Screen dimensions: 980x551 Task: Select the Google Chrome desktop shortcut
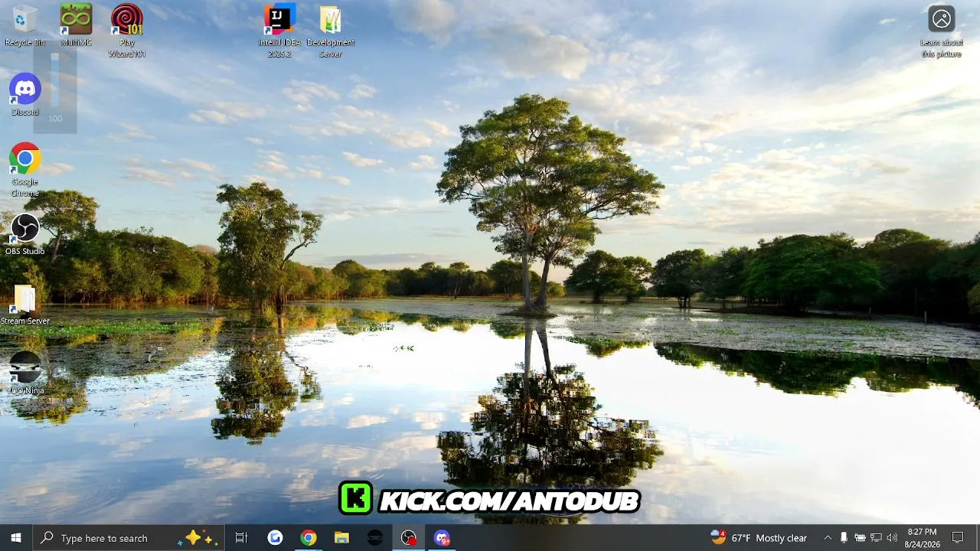tap(24, 170)
